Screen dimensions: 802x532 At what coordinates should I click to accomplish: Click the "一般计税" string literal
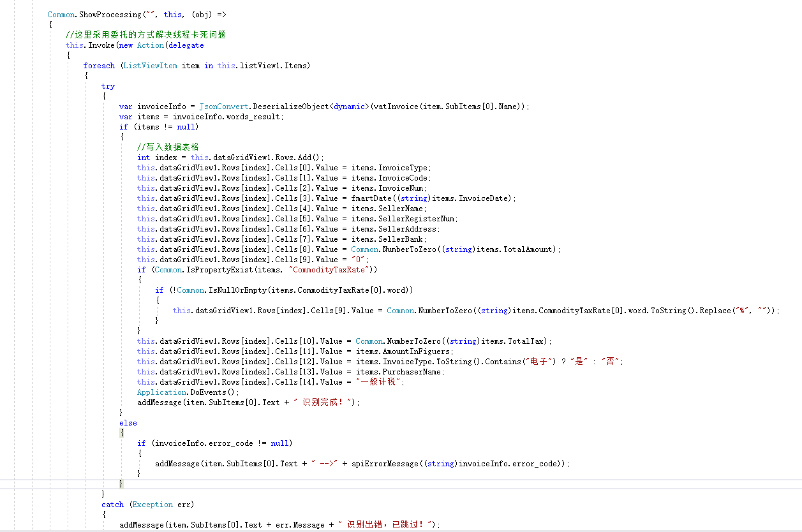pos(380,382)
